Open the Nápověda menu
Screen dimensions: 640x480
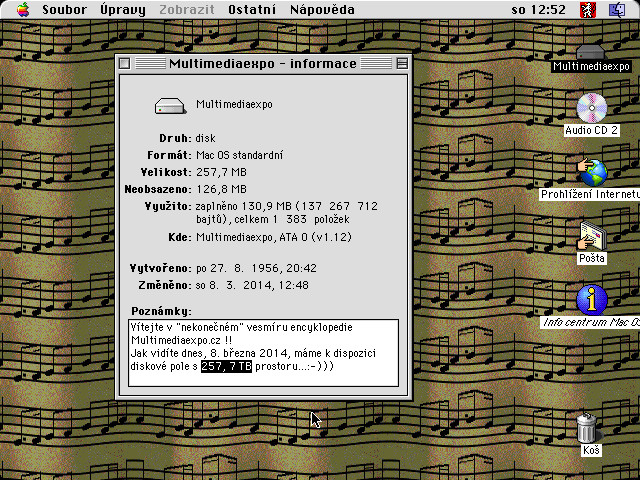[322, 9]
